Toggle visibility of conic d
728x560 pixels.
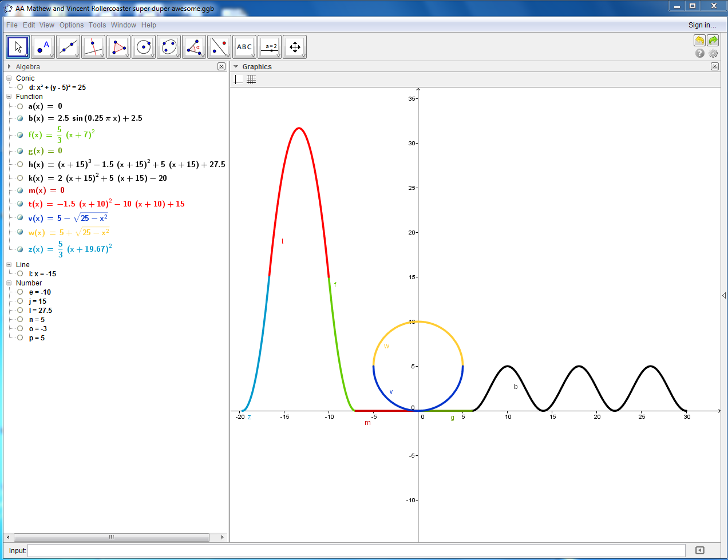(x=20, y=88)
